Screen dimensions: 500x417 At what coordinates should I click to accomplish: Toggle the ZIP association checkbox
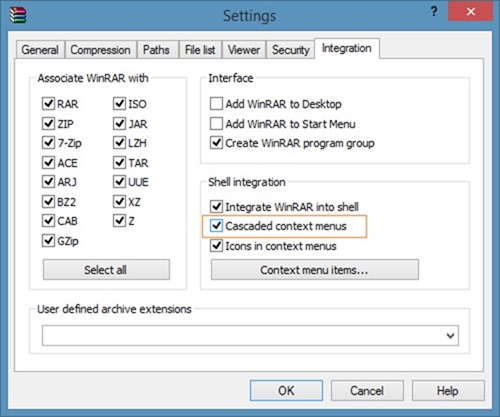click(x=48, y=124)
